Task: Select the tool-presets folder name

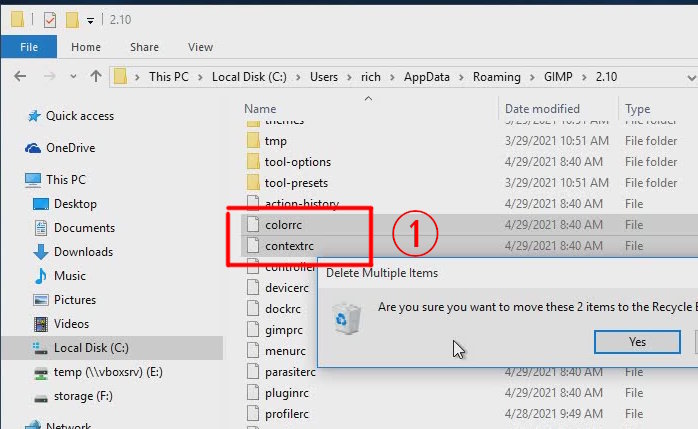Action: (296, 183)
